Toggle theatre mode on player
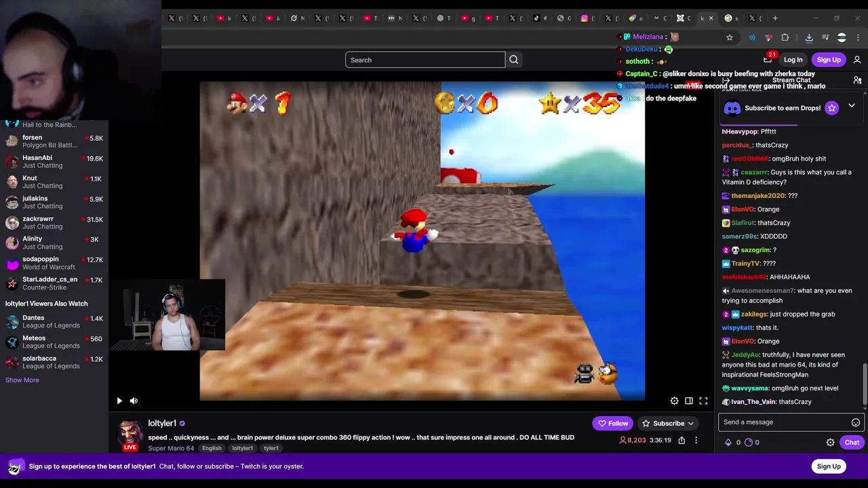This screenshot has width=868, height=488. click(689, 401)
